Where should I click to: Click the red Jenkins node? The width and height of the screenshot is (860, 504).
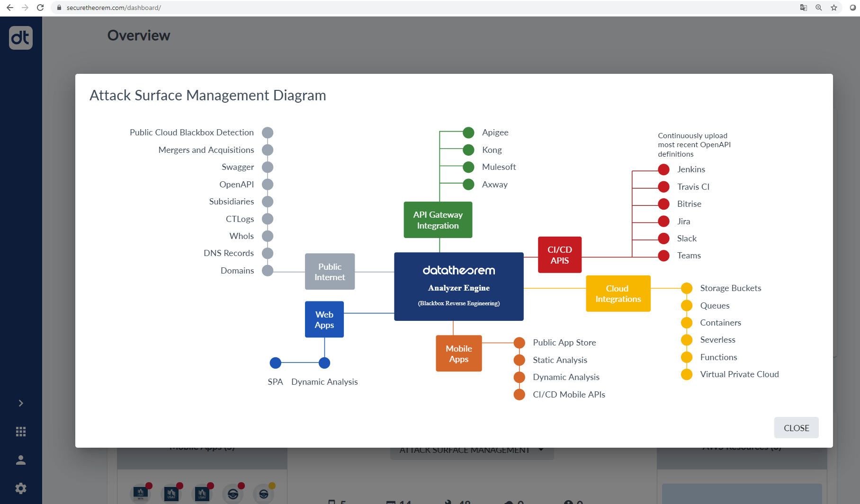(x=663, y=169)
